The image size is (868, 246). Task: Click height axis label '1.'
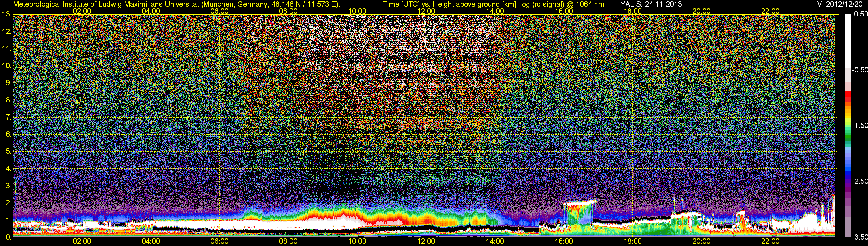click(x=8, y=220)
